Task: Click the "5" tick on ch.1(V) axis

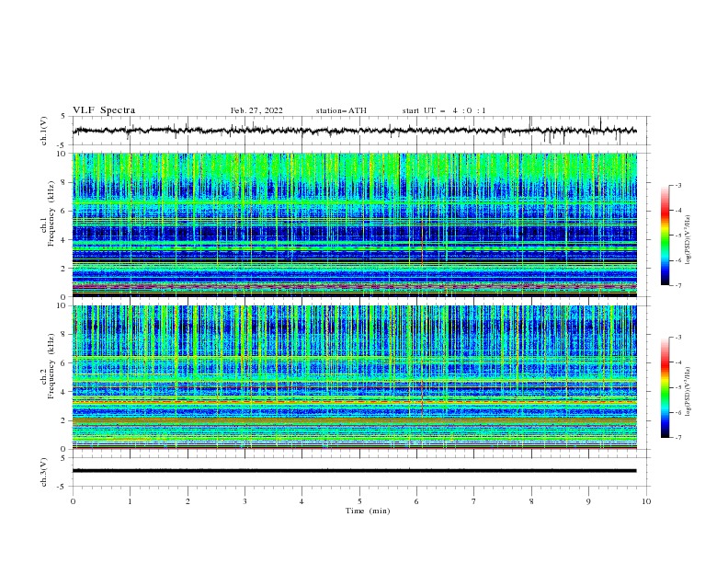Action: [x=63, y=116]
